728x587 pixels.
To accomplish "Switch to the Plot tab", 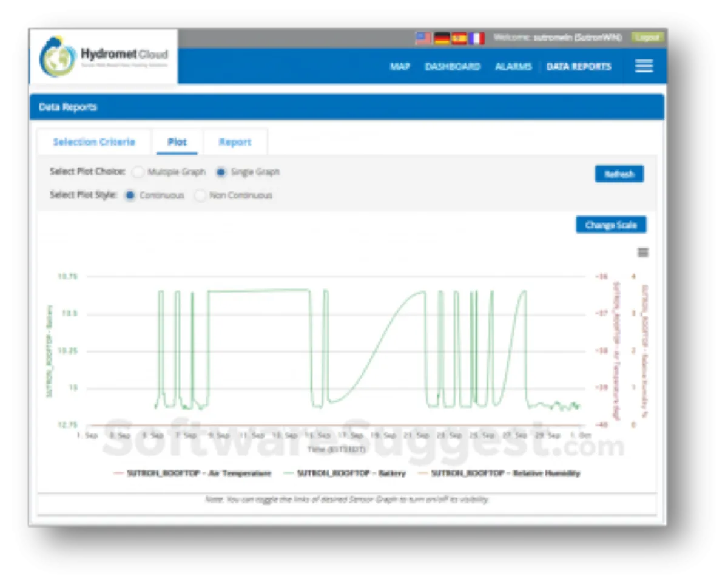I will click(x=177, y=142).
